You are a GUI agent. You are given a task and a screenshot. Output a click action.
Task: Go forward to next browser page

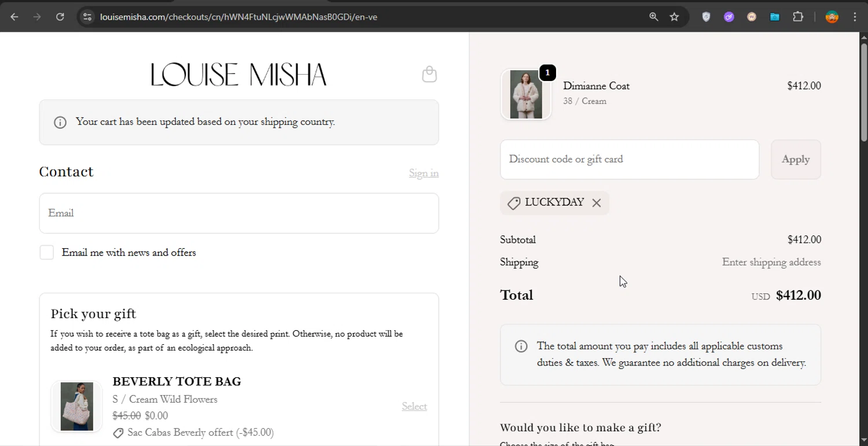click(37, 17)
